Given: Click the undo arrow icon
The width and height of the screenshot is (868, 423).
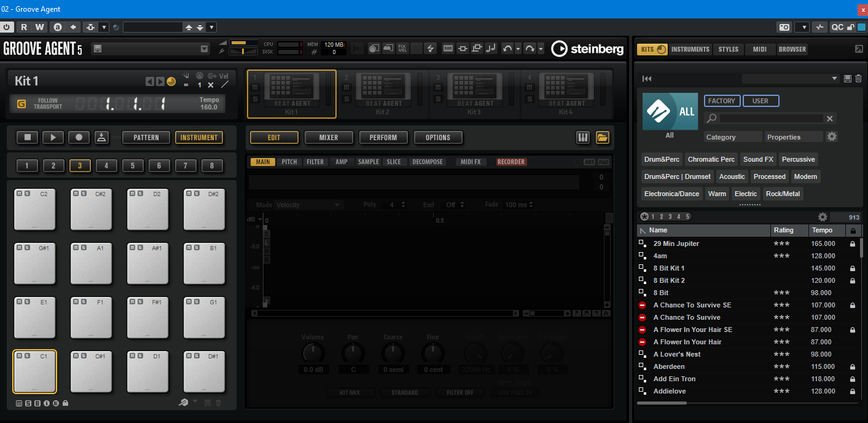Looking at the screenshot, I should [507, 48].
